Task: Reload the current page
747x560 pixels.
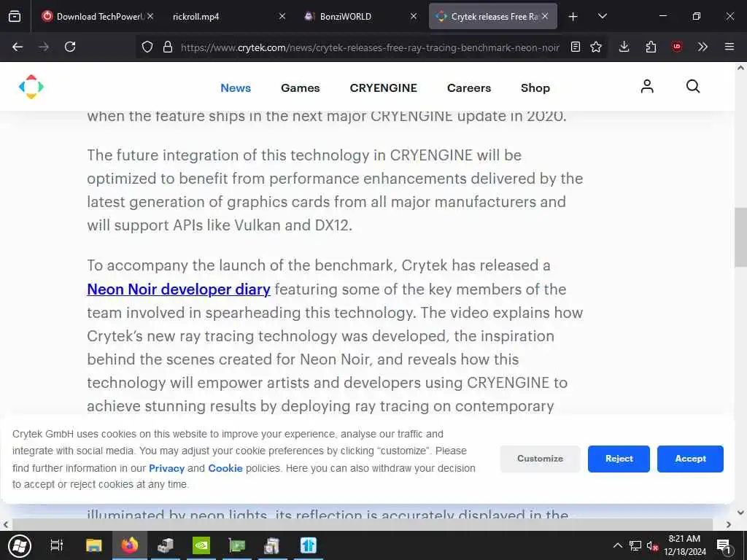Action: 70,47
